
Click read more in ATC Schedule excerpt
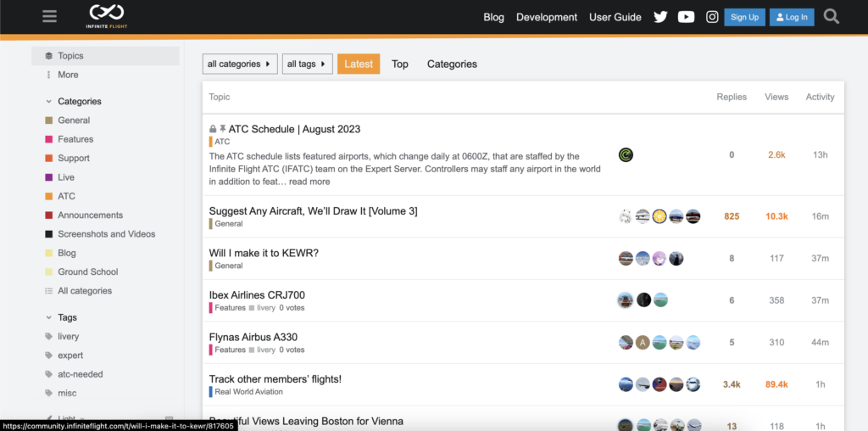click(309, 182)
